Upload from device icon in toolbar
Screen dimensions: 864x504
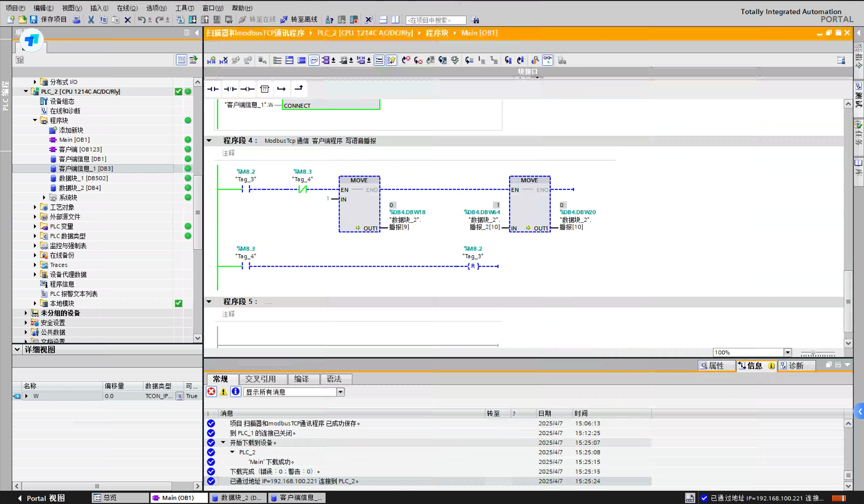(x=205, y=19)
